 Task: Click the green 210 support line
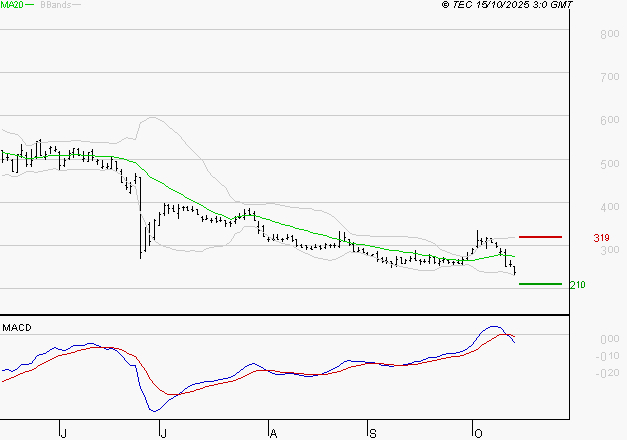[540, 284]
